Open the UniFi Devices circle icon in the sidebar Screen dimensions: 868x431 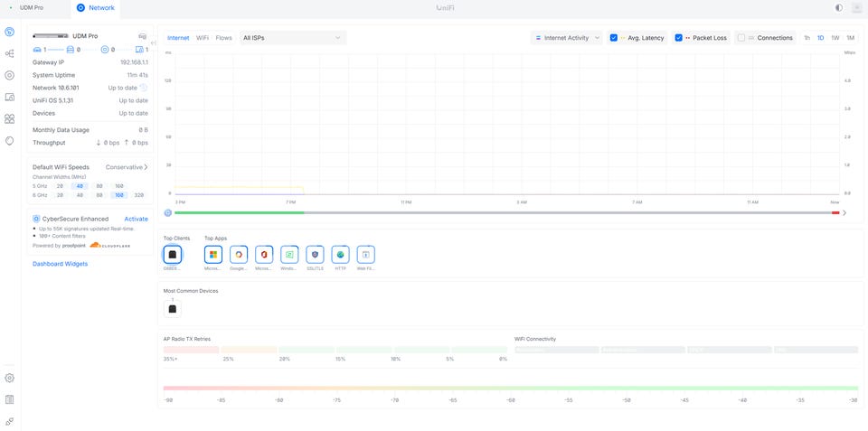[9, 75]
